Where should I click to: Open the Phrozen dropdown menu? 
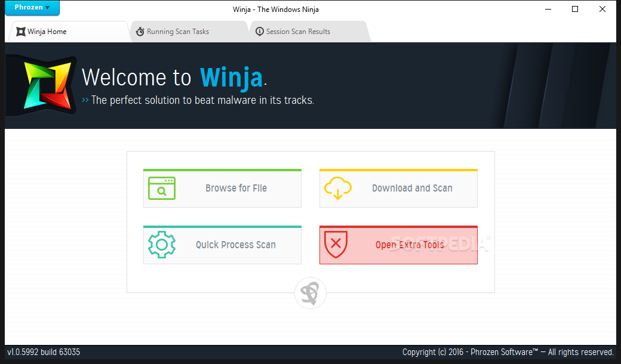[x=32, y=8]
